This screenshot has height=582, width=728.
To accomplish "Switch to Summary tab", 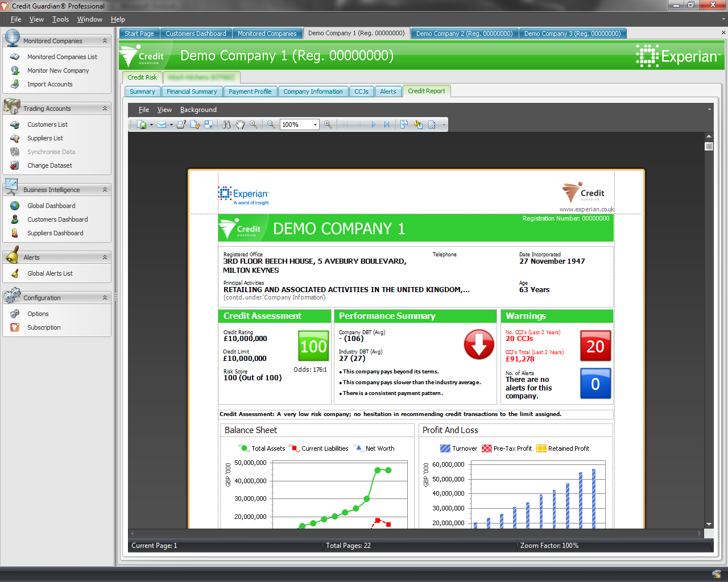I will (142, 92).
